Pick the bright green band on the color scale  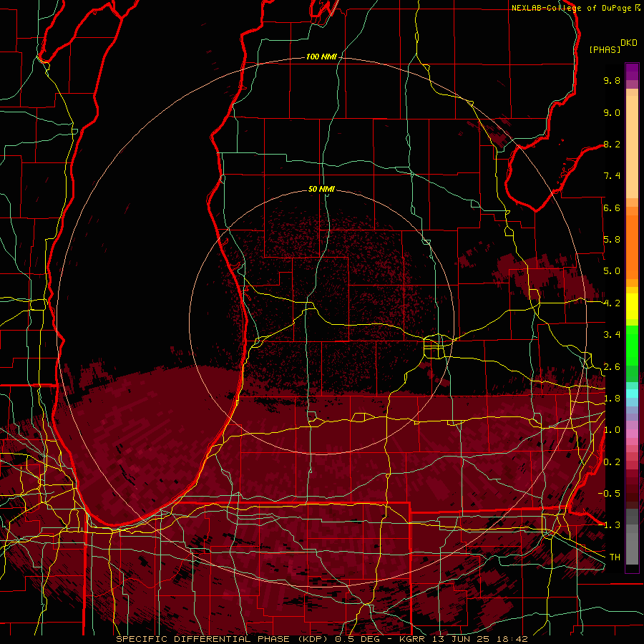(632, 346)
